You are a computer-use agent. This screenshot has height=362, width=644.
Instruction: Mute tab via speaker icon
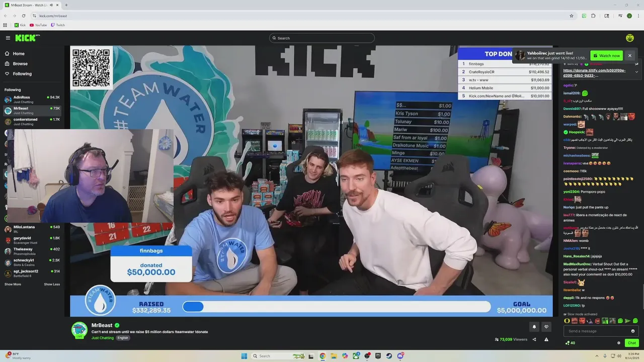pyautogui.click(x=52, y=5)
